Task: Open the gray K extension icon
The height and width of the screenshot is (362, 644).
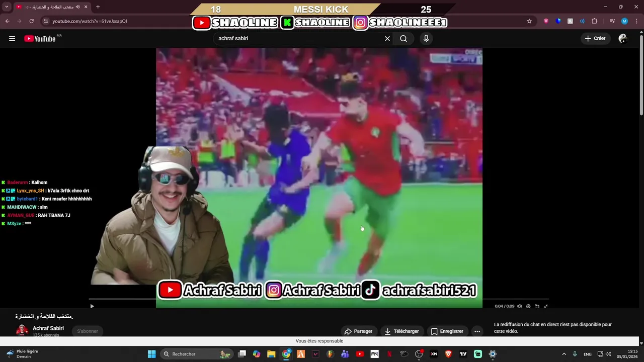Action: (570, 21)
